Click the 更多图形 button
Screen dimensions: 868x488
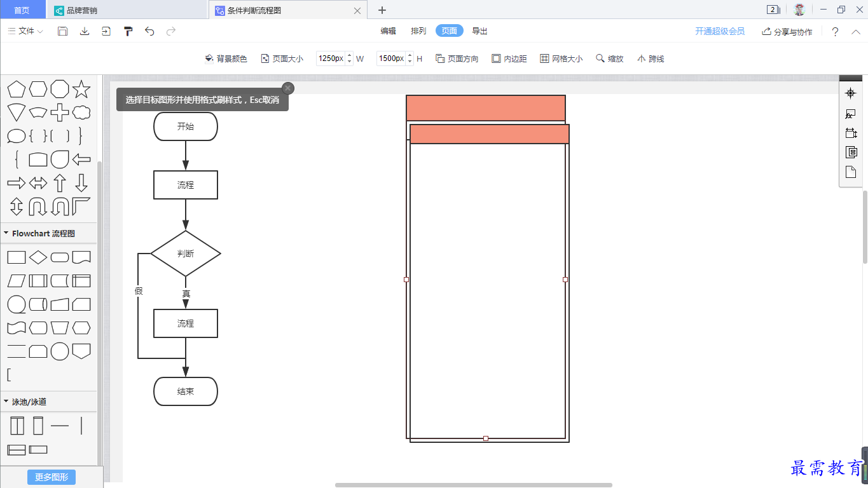pos(52,477)
